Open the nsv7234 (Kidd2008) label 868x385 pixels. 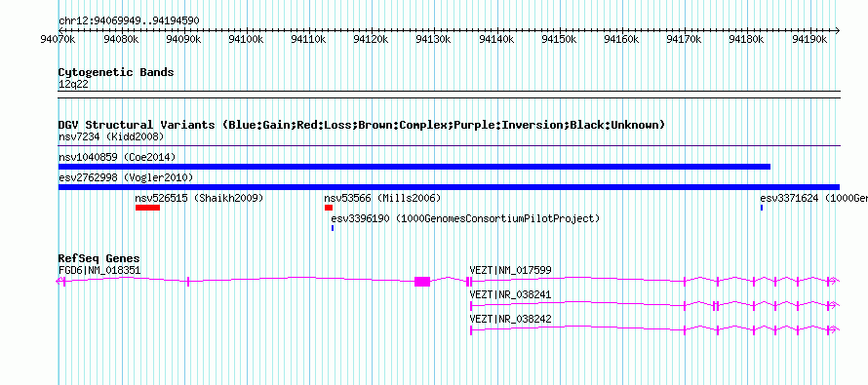tap(111, 136)
